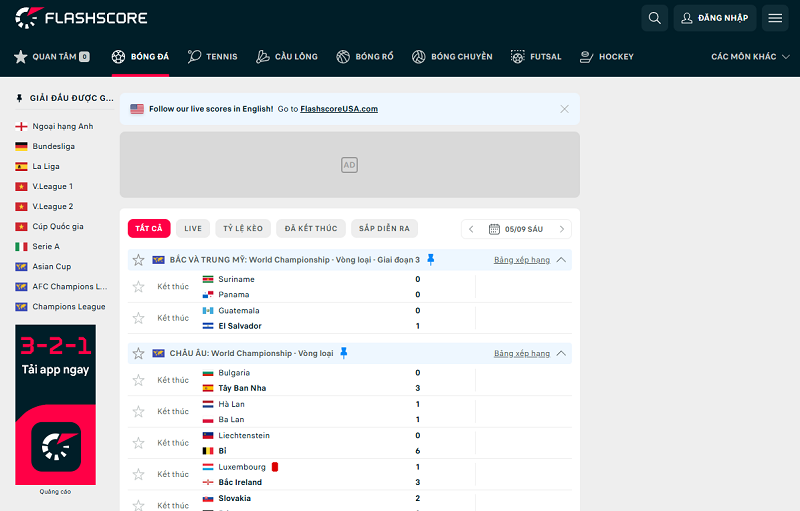Select ĐÃ KẾT THÚC filter
This screenshot has height=511, width=800.
pos(311,228)
